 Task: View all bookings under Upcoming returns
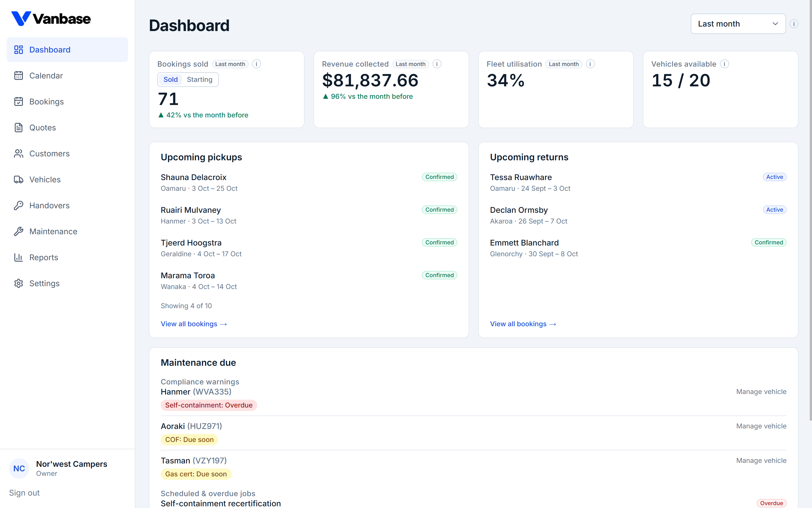click(523, 324)
